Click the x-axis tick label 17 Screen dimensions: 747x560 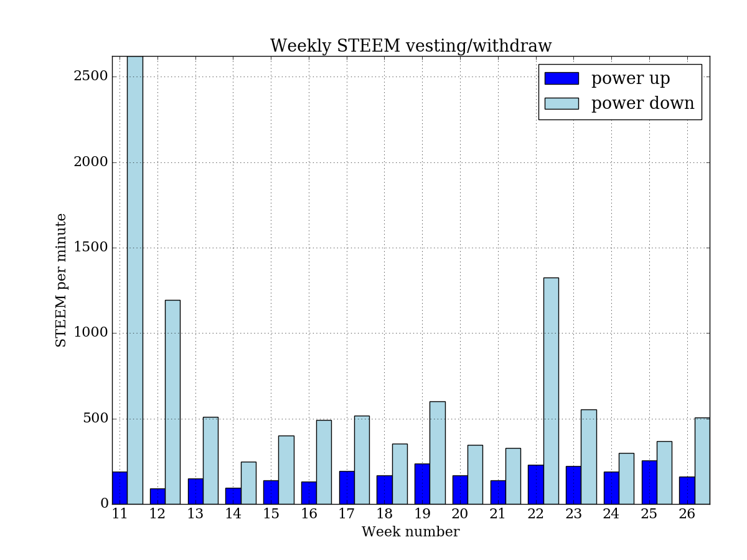[347, 515]
